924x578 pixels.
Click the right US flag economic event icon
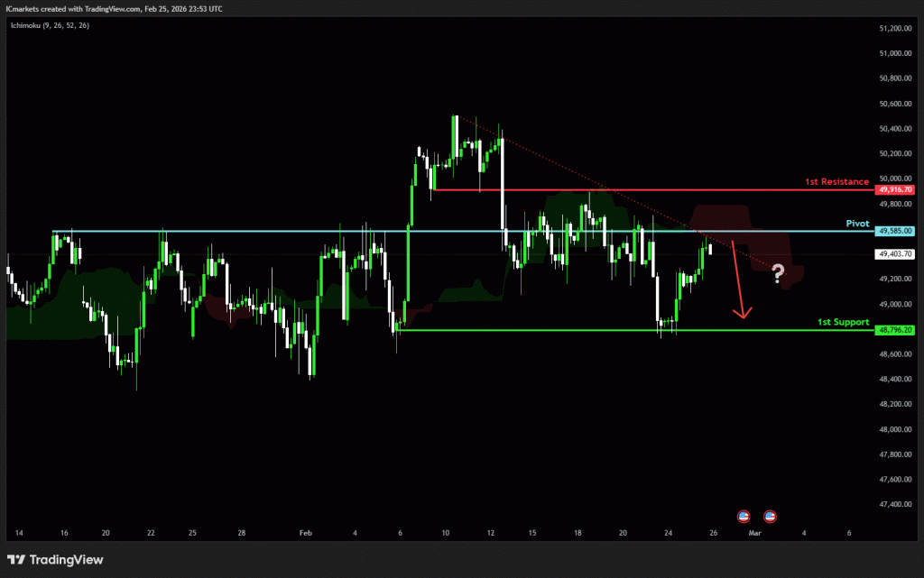(770, 517)
